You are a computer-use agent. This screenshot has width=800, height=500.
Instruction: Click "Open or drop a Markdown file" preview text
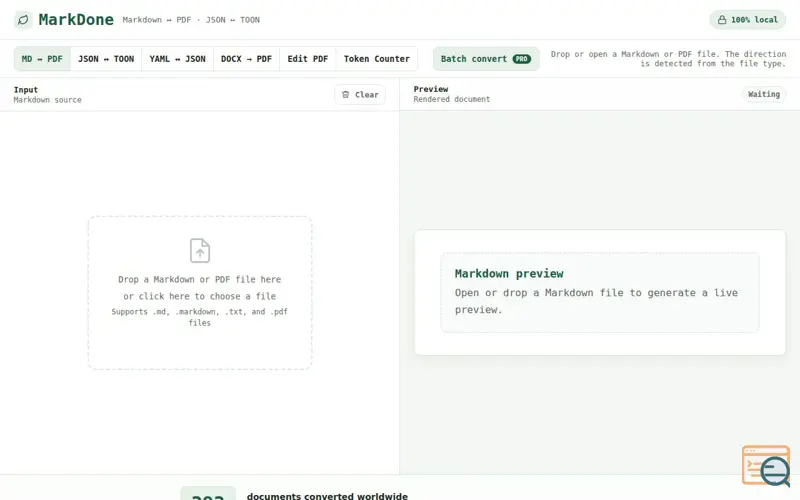click(x=596, y=301)
